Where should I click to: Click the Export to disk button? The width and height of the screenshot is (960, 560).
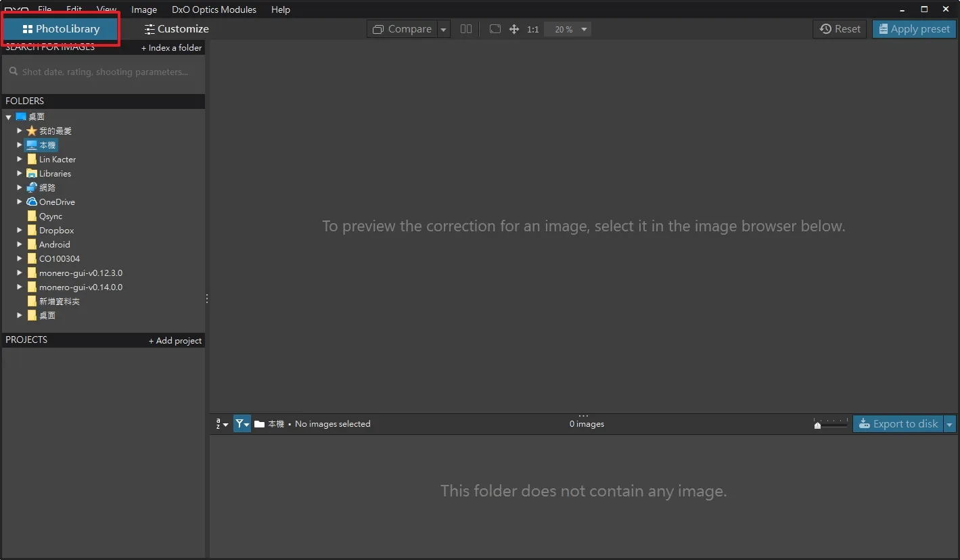[x=898, y=424]
